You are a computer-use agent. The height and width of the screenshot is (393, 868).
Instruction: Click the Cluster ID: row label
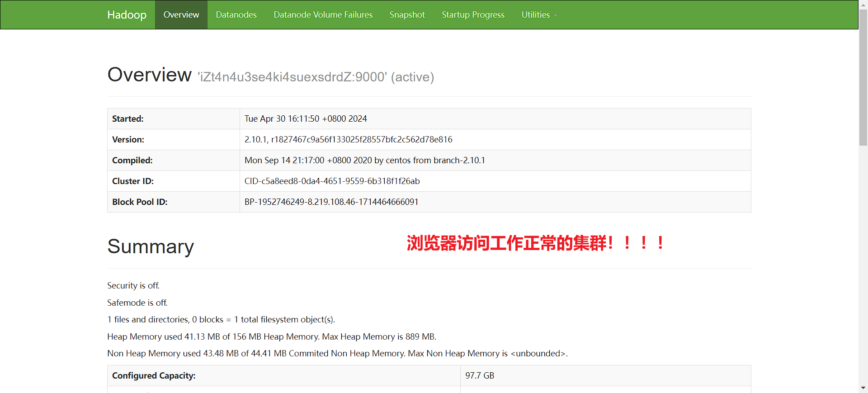tap(133, 181)
